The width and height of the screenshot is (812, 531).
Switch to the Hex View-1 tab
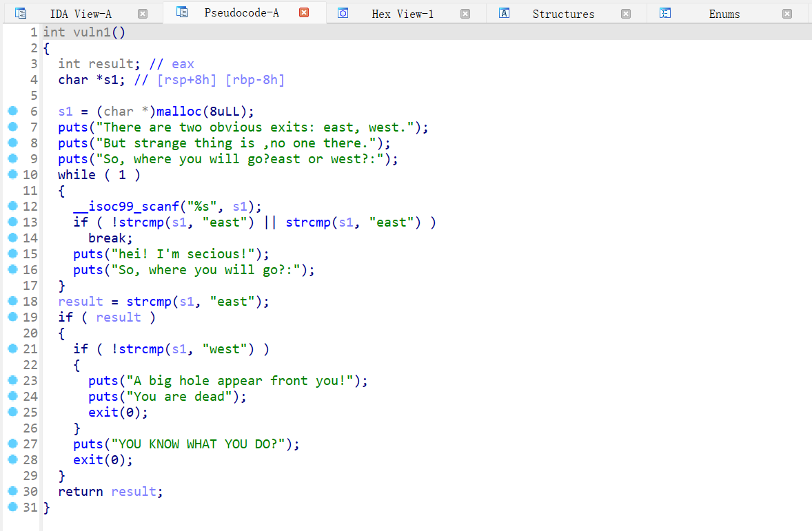(x=403, y=14)
